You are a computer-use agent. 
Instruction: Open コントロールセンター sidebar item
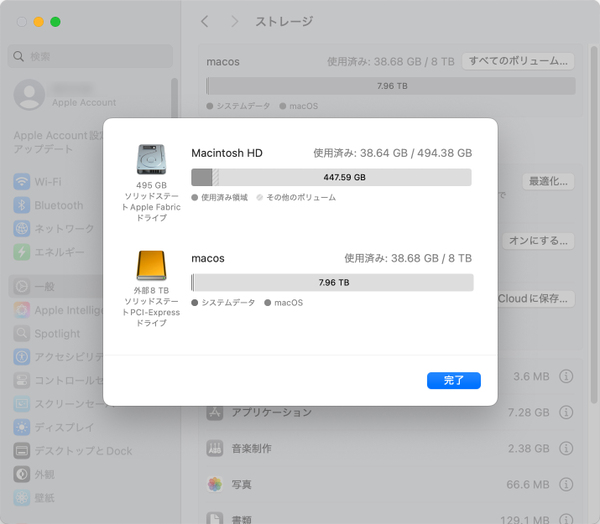[x=57, y=380]
